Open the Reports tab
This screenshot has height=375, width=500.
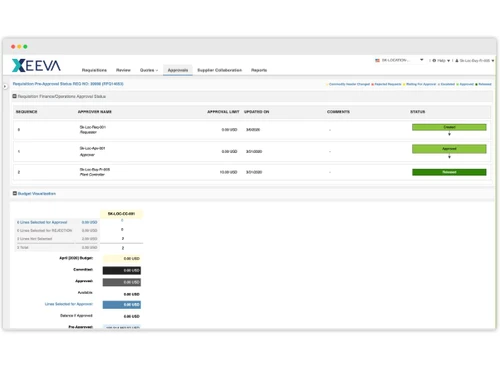coord(259,70)
